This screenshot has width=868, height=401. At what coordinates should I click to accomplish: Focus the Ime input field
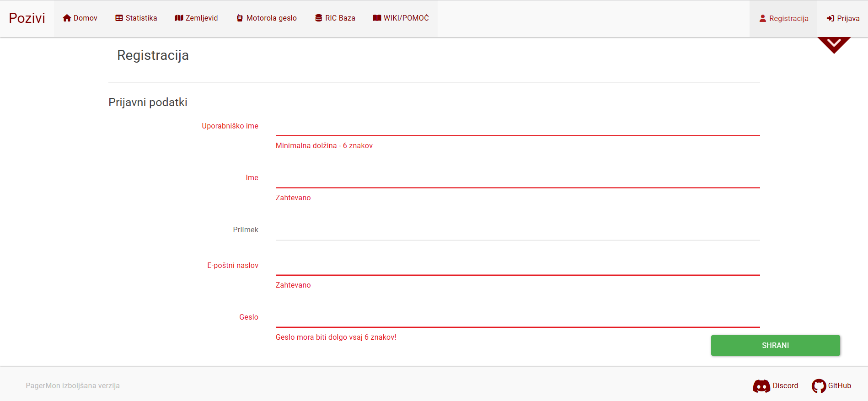(518, 179)
